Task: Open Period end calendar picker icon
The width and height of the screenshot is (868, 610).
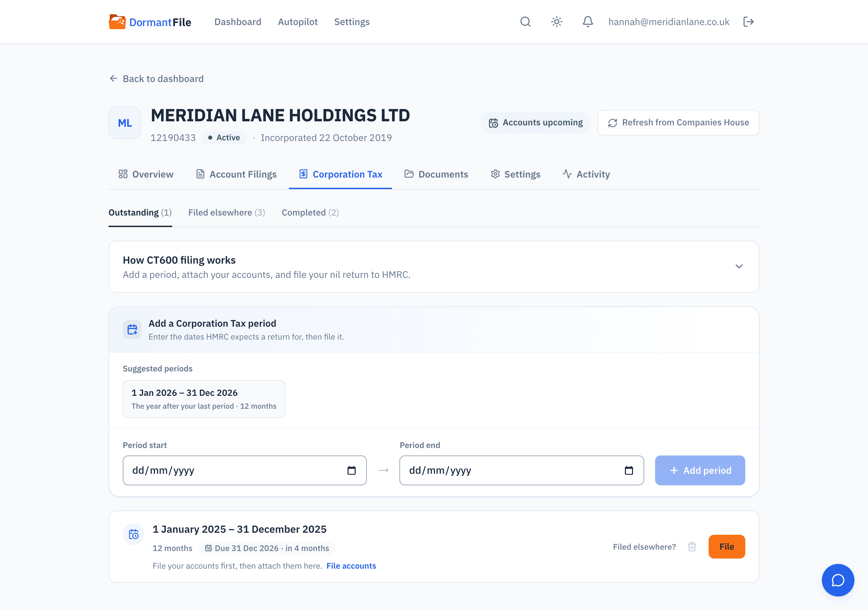Action: (629, 470)
